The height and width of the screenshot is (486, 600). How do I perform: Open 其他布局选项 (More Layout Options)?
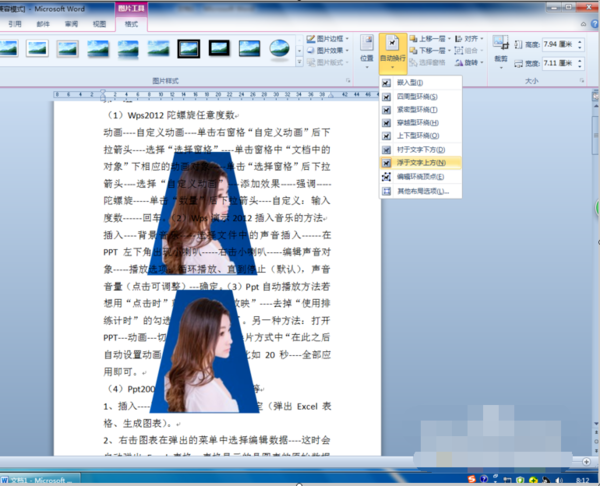click(x=418, y=190)
